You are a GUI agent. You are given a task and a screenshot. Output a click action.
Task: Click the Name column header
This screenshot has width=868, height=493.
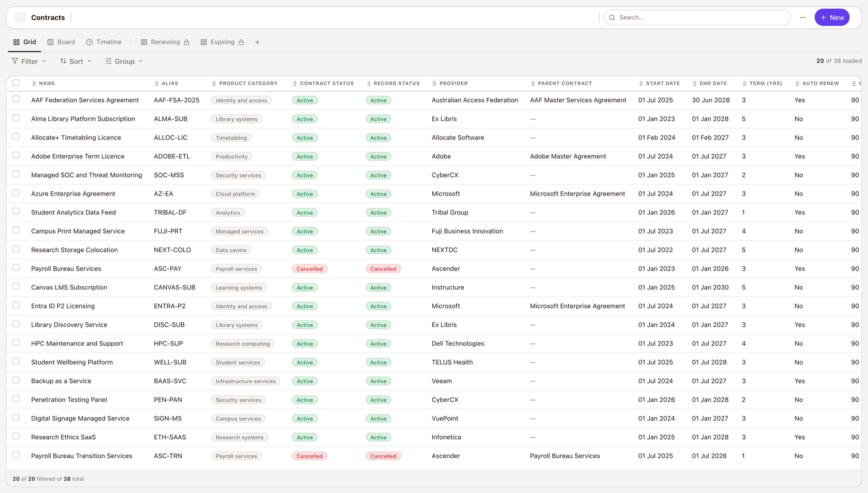pyautogui.click(x=47, y=84)
